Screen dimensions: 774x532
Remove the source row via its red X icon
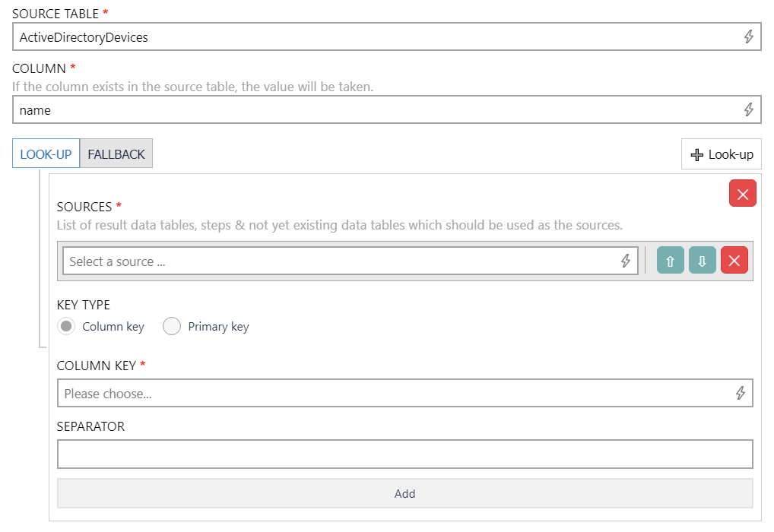[733, 260]
